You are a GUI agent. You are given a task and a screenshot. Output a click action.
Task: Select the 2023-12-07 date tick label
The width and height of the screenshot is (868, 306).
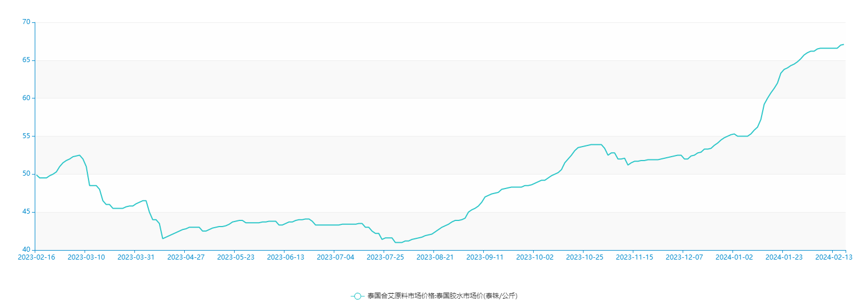click(684, 257)
